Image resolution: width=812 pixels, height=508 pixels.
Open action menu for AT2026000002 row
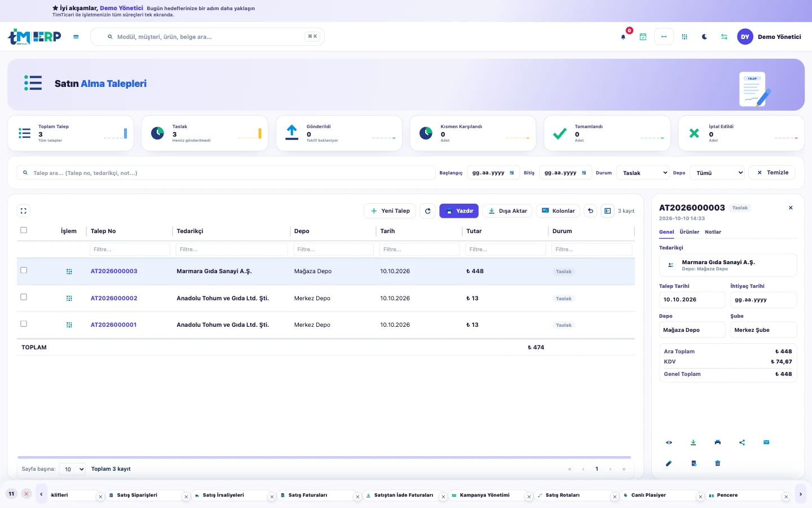pos(69,298)
